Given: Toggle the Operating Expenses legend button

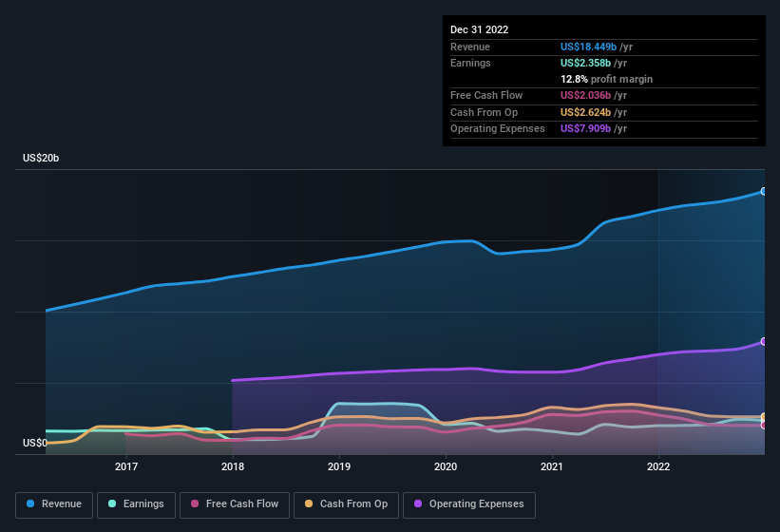Looking at the screenshot, I should [x=469, y=504].
